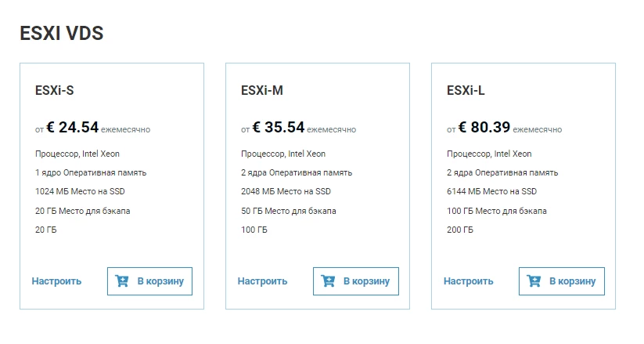Click the cart icon in ESXi-S card
This screenshot has width=644, height=344.
(121, 281)
